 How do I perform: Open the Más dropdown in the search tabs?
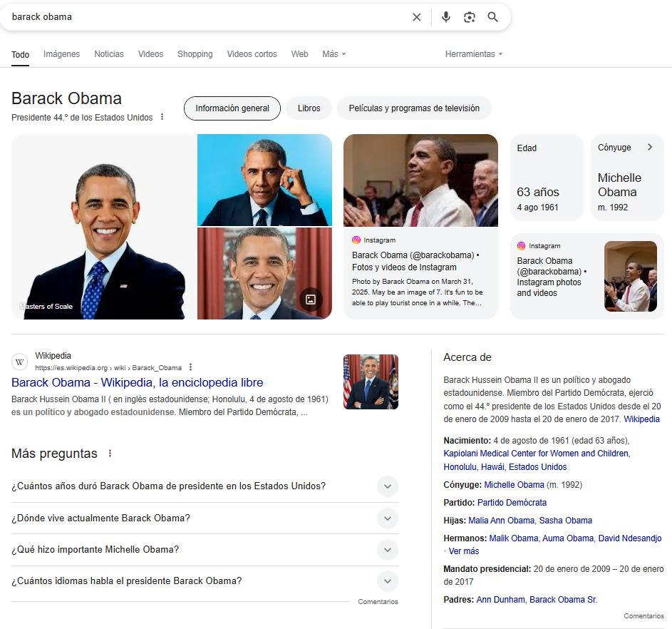pyautogui.click(x=334, y=54)
